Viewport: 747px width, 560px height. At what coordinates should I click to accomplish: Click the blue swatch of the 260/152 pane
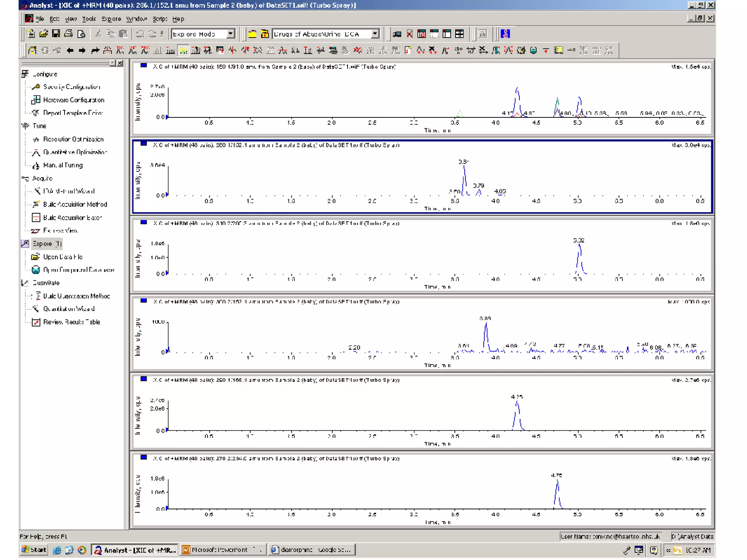click(x=144, y=144)
